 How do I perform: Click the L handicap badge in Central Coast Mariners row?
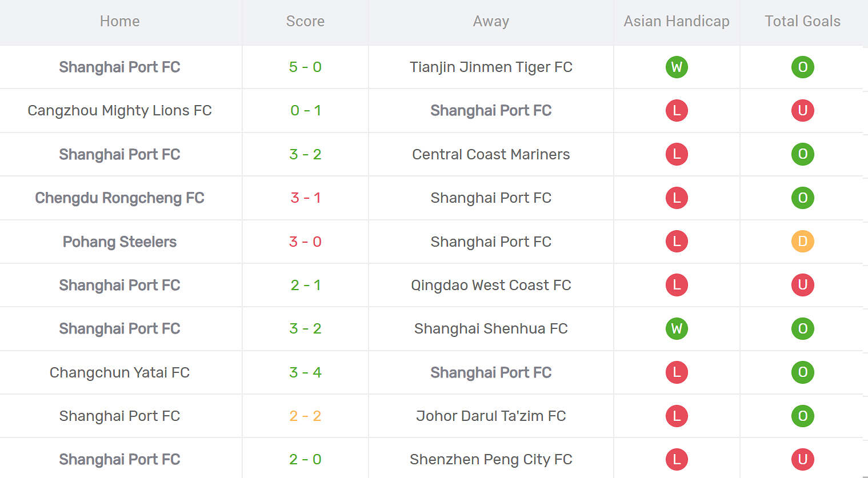coord(677,154)
